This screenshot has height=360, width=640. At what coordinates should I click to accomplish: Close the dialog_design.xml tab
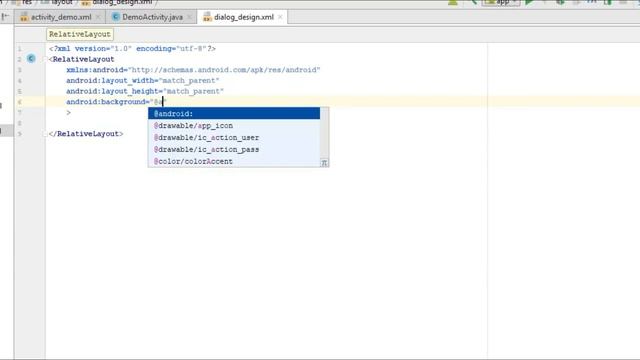280,17
